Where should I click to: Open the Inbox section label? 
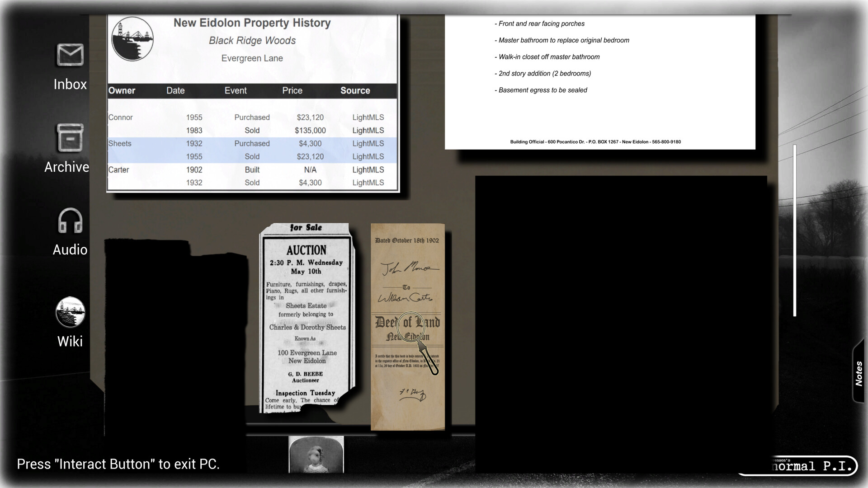pyautogui.click(x=70, y=84)
